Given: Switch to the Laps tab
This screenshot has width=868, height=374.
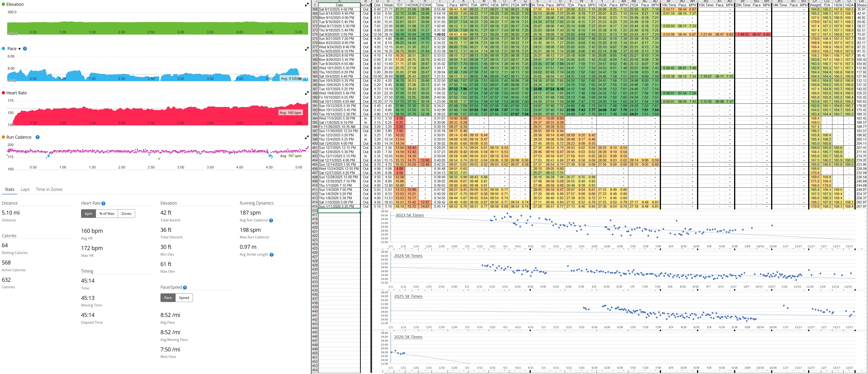Looking at the screenshot, I should [25, 189].
